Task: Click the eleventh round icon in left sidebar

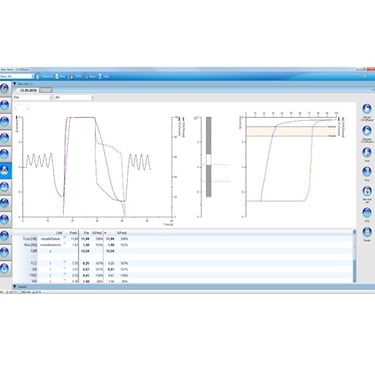Action: tap(4, 252)
